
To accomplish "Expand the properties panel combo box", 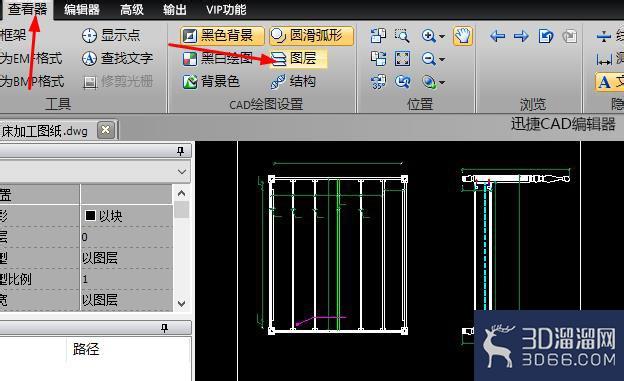I will (182, 172).
